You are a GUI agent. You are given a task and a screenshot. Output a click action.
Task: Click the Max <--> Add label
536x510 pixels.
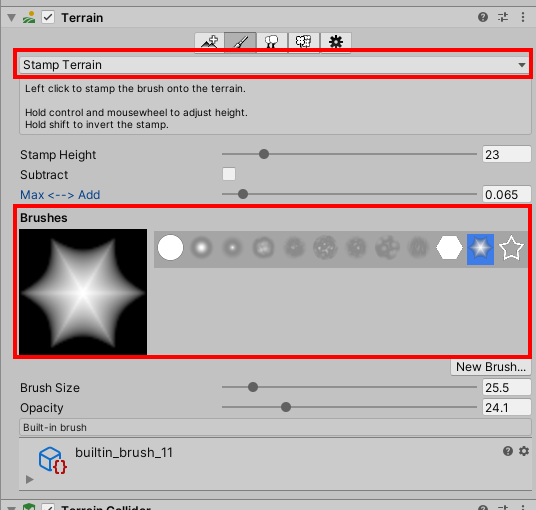60,194
